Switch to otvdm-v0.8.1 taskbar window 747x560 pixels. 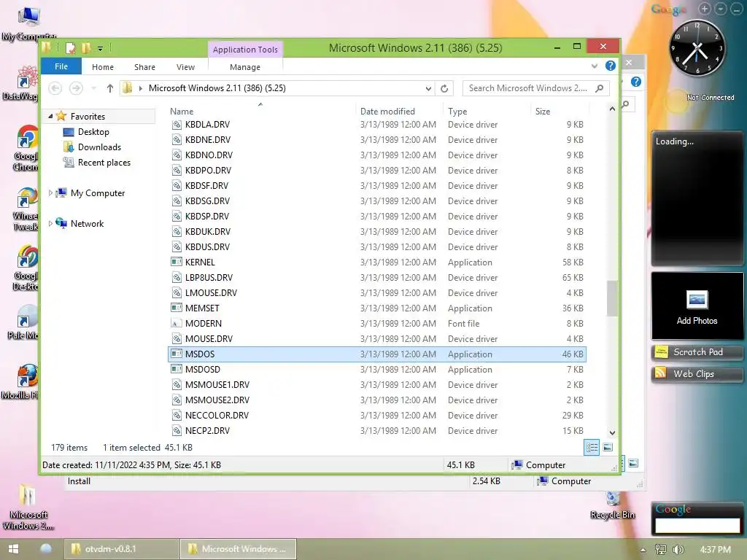click(x=121, y=549)
